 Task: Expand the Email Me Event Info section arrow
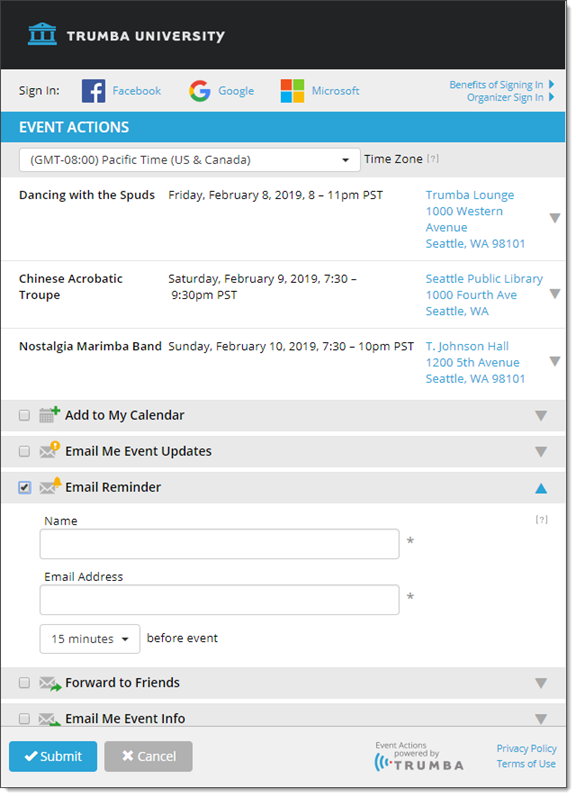541,719
